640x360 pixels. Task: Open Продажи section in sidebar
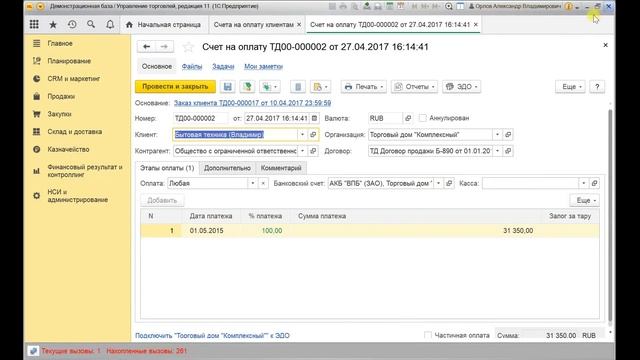tap(61, 96)
